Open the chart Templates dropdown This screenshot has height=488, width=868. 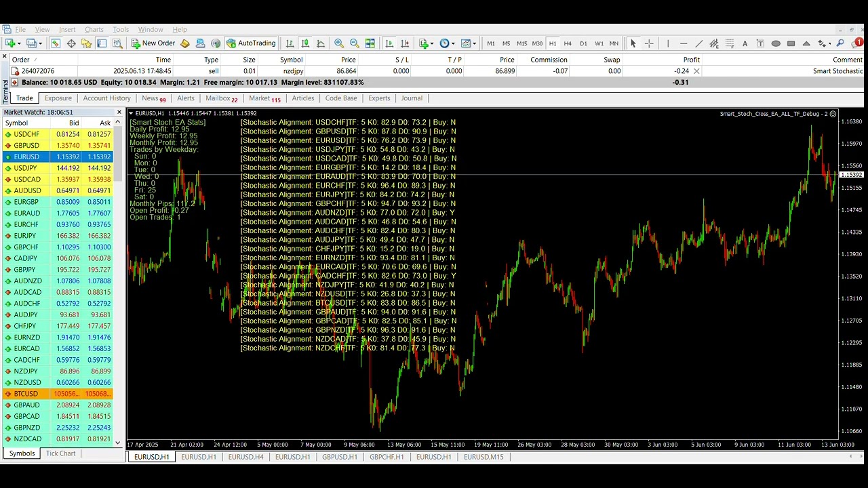click(473, 43)
